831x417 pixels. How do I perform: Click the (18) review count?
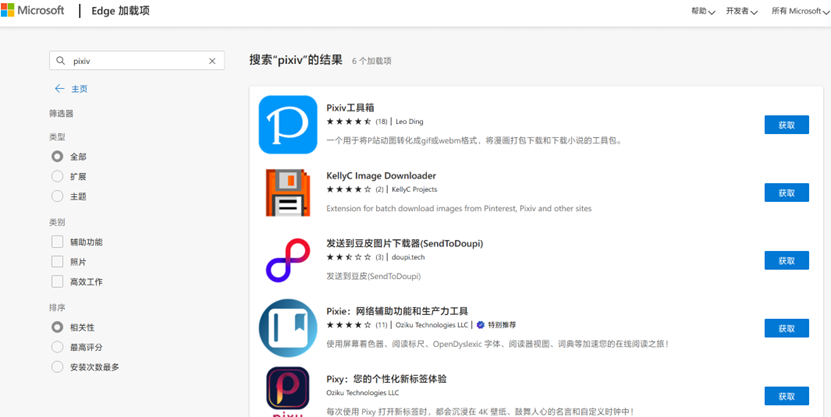pyautogui.click(x=382, y=121)
